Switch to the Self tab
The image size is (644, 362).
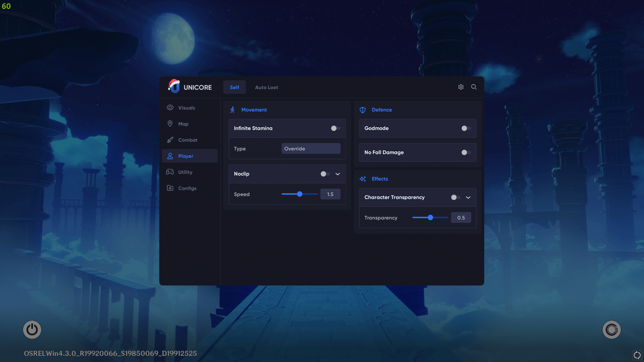pyautogui.click(x=234, y=87)
